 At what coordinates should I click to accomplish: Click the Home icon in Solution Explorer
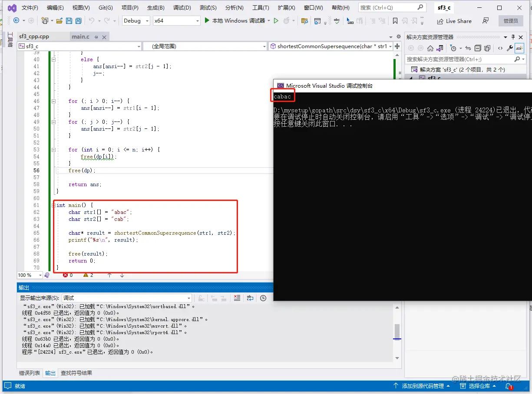pos(430,48)
